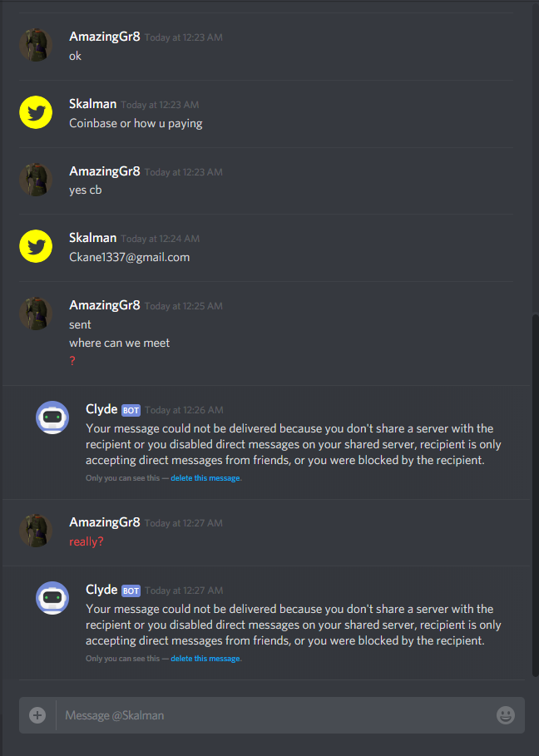Click AmazingGr8's avatar next to 'sent' message
This screenshot has height=756, width=539.
click(36, 314)
